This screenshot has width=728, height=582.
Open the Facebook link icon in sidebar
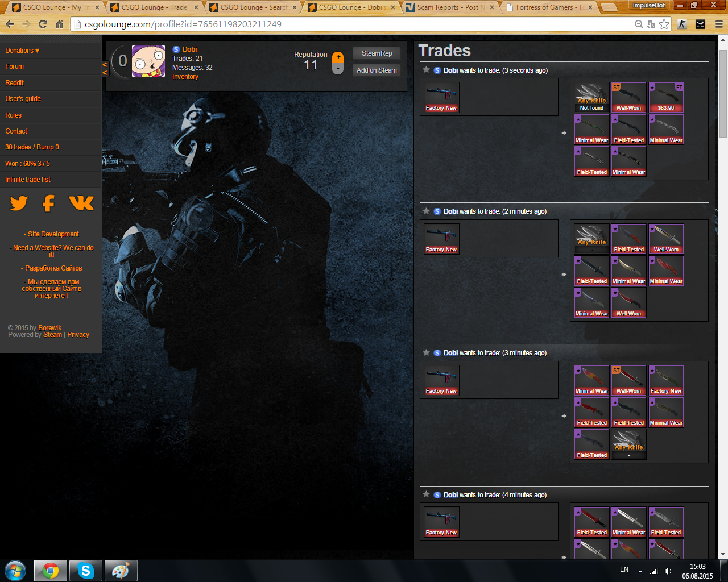(x=49, y=203)
